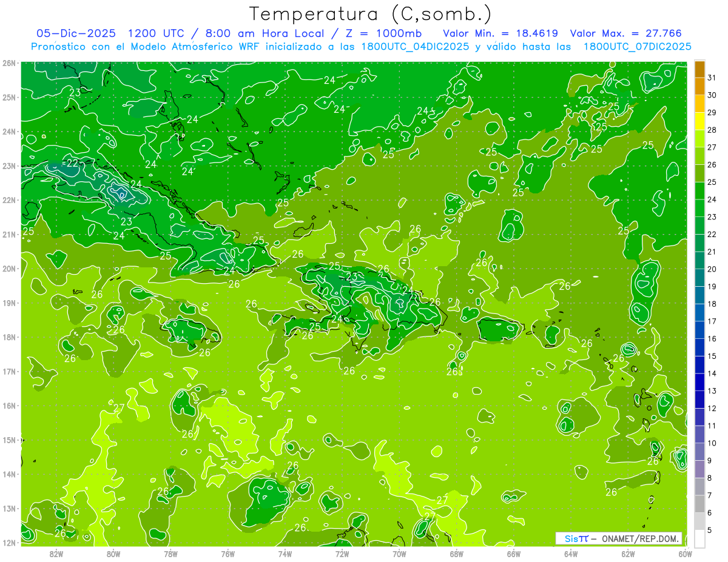Click the teal legend swatch between 19 and 20
Screen dimensions: 728x562
700,278
